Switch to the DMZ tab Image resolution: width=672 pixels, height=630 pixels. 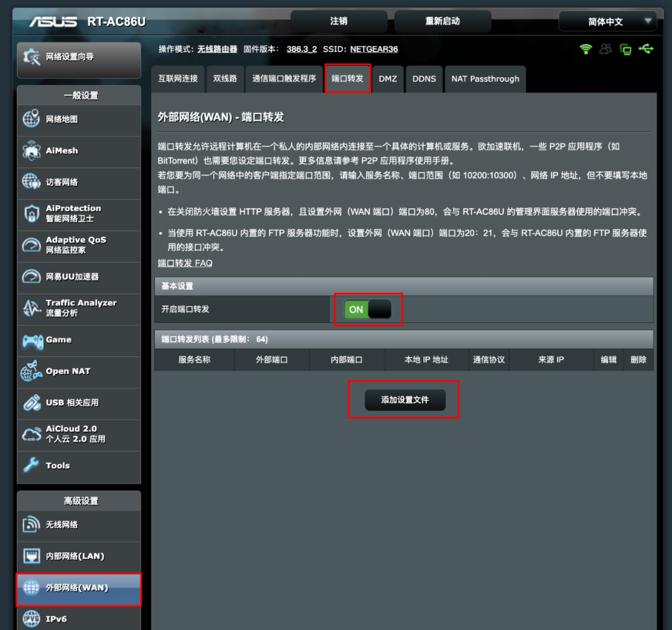point(388,79)
